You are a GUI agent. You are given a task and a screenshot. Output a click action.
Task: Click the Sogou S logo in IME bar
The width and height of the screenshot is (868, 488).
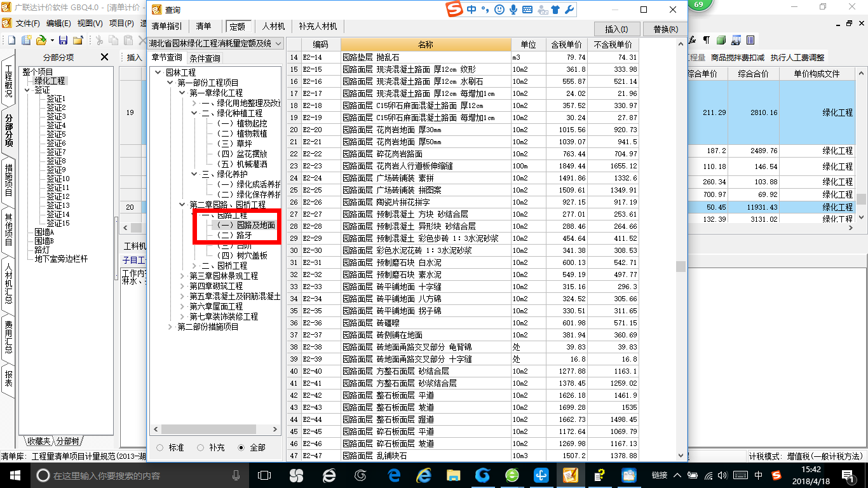click(x=454, y=10)
